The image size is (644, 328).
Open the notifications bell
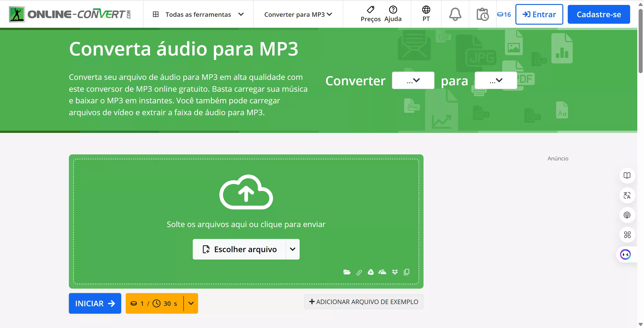[x=455, y=14]
